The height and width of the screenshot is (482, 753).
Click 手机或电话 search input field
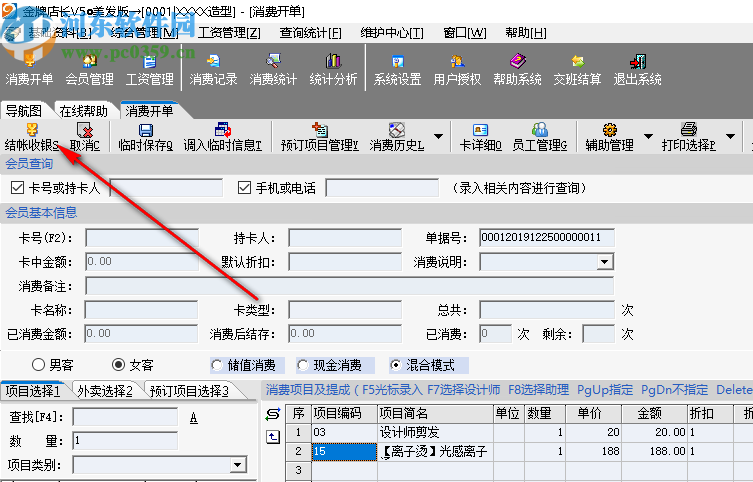pyautogui.click(x=382, y=188)
